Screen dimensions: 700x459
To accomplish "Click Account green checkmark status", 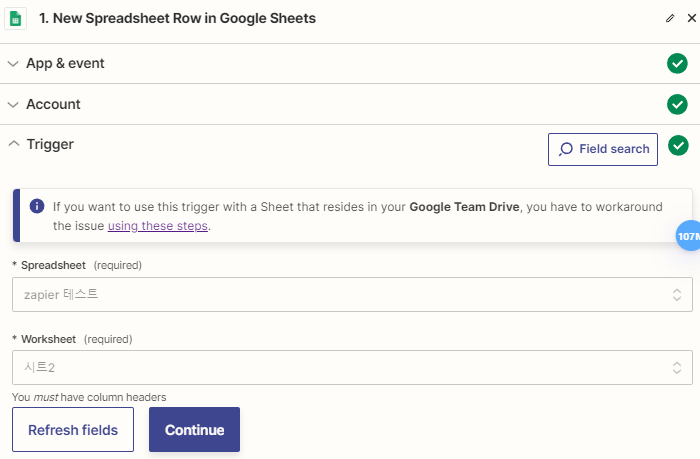I will click(677, 104).
